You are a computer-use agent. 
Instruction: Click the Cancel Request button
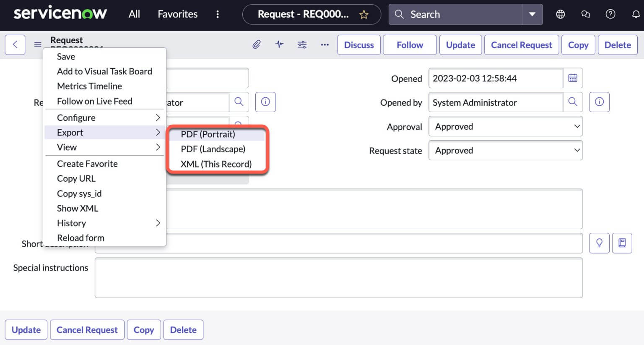coord(522,44)
